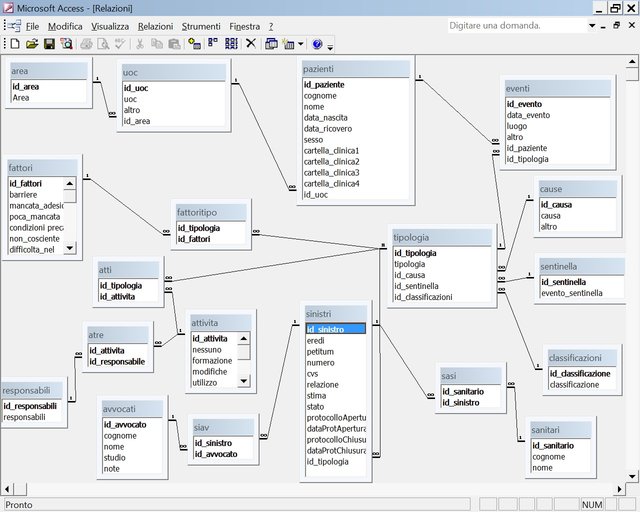The image size is (640, 512).
Task: Open the toolbar options arrow after the Help icon
Action: pos(330,47)
